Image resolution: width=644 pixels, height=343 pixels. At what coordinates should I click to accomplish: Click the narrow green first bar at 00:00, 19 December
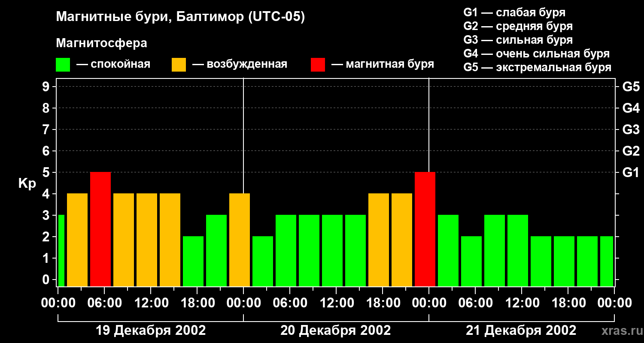point(61,250)
